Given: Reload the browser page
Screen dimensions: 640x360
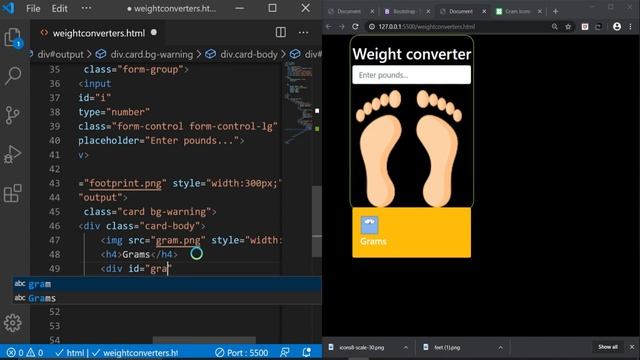Looking at the screenshot, I should [x=356, y=27].
